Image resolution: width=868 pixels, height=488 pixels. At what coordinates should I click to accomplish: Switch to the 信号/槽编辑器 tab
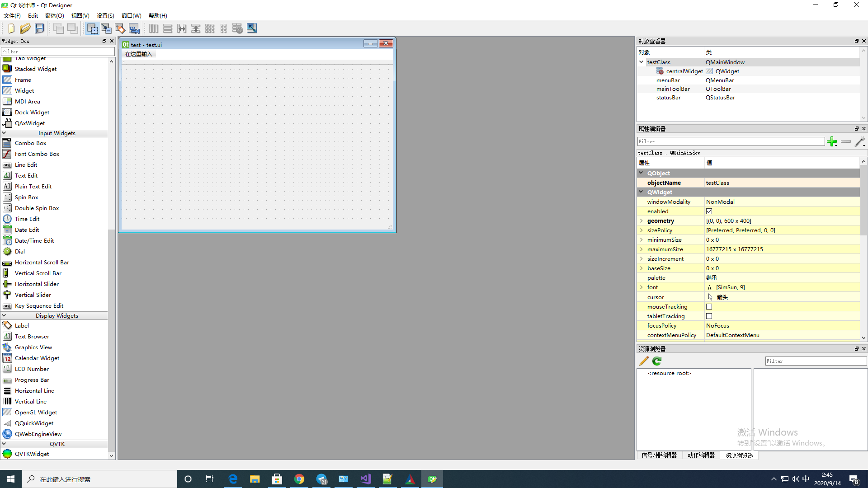660,455
